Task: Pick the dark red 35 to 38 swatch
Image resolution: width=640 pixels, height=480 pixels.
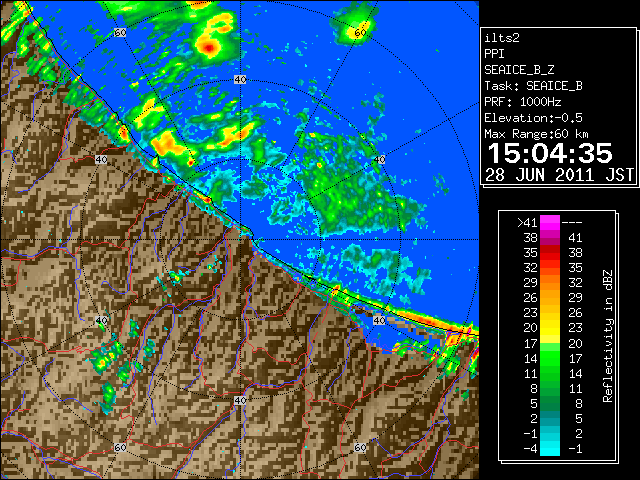Action: (550, 253)
